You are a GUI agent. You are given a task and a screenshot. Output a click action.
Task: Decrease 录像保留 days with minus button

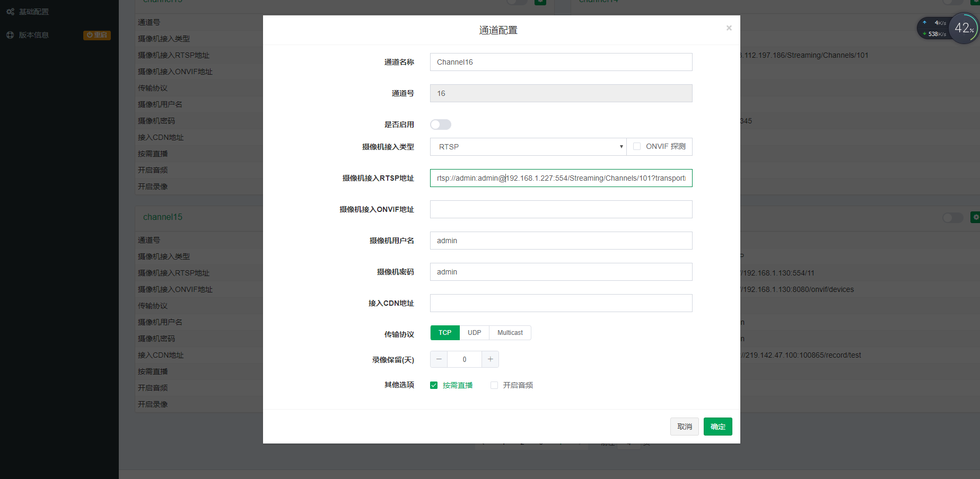pos(439,359)
